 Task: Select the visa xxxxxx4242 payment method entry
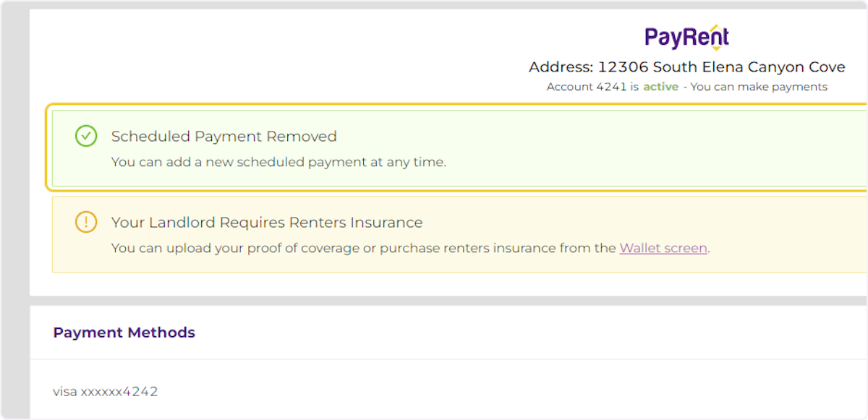tap(106, 391)
